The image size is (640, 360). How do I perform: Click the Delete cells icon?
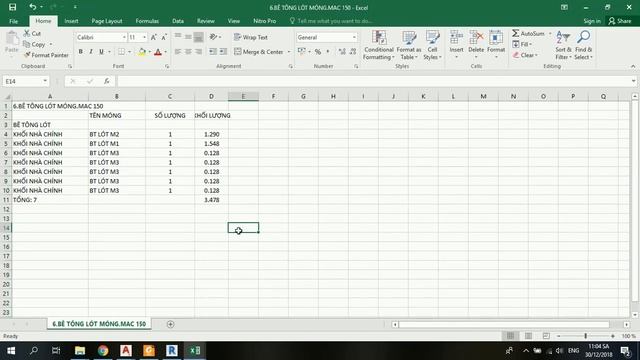pos(476,38)
